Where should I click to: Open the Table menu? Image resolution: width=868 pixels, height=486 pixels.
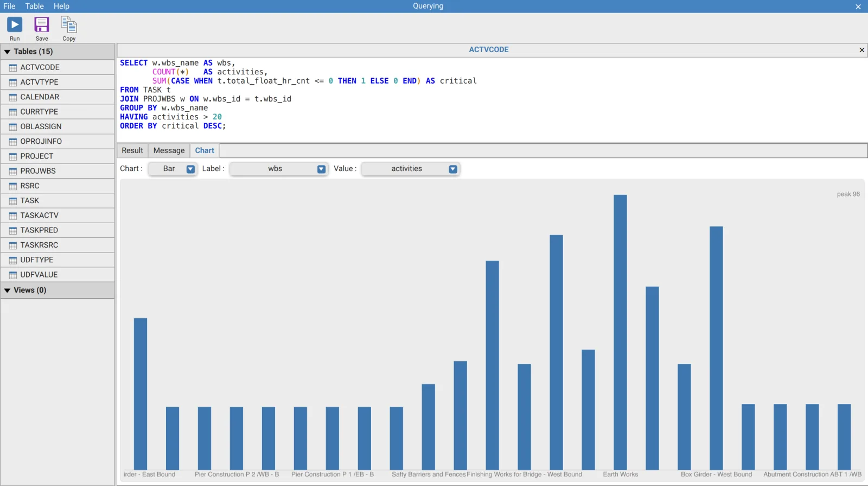point(35,6)
